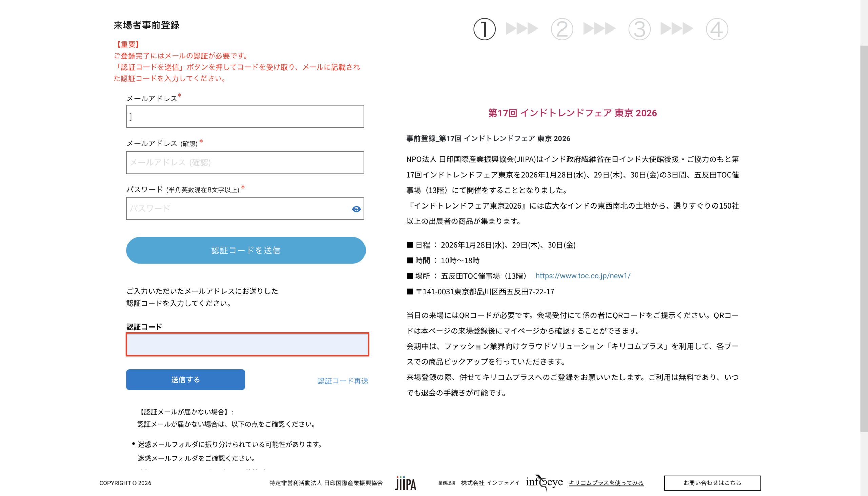Click step 2 circle indicator
Image resolution: width=868 pixels, height=496 pixels.
pos(562,29)
